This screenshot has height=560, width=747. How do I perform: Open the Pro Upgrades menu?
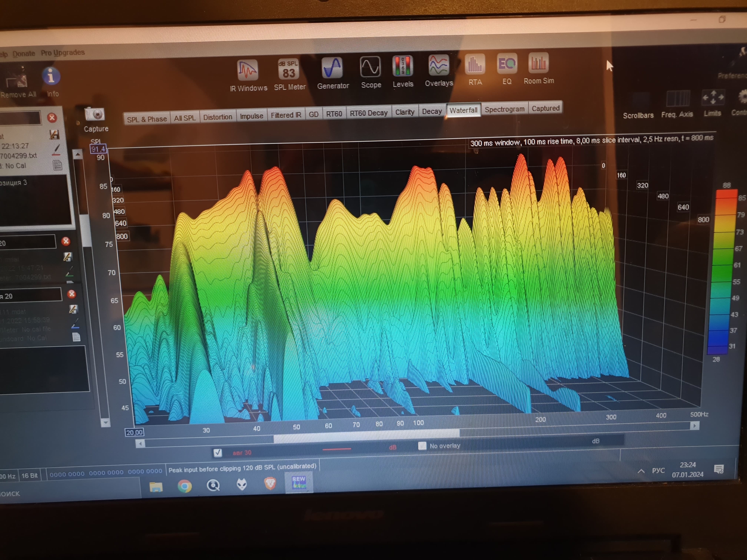tap(63, 53)
